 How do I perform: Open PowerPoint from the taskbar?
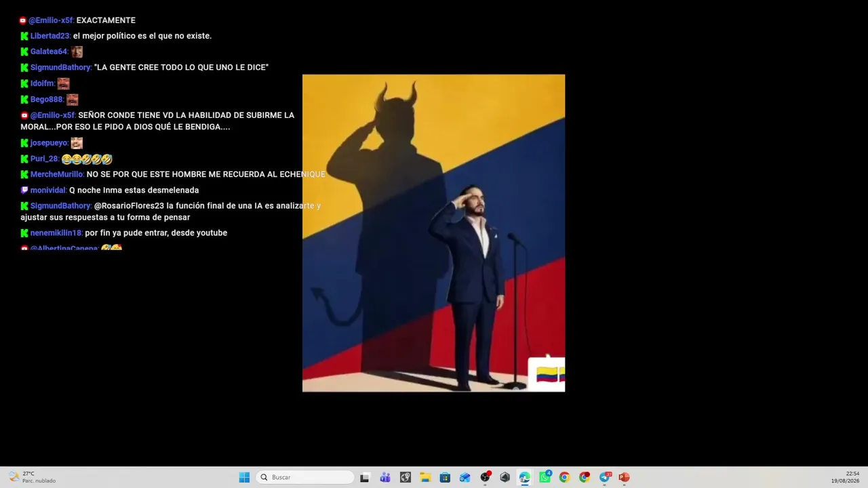tap(624, 477)
